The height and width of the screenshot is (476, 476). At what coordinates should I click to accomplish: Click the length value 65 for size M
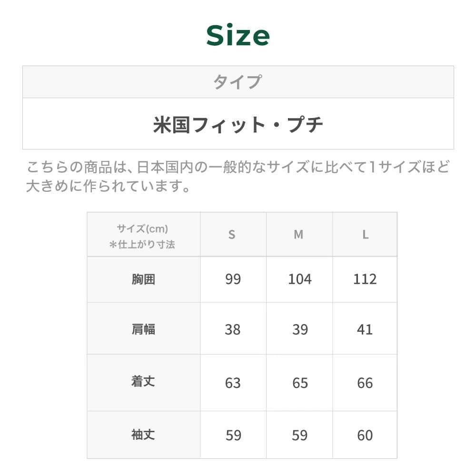(x=300, y=383)
